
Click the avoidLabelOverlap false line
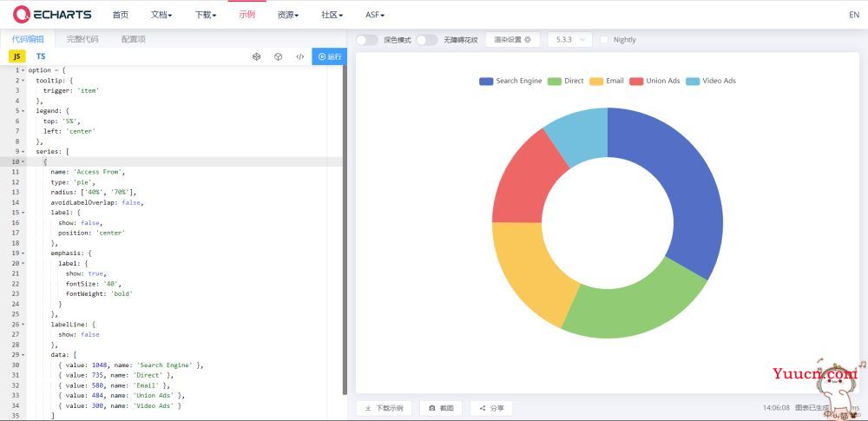tap(97, 202)
